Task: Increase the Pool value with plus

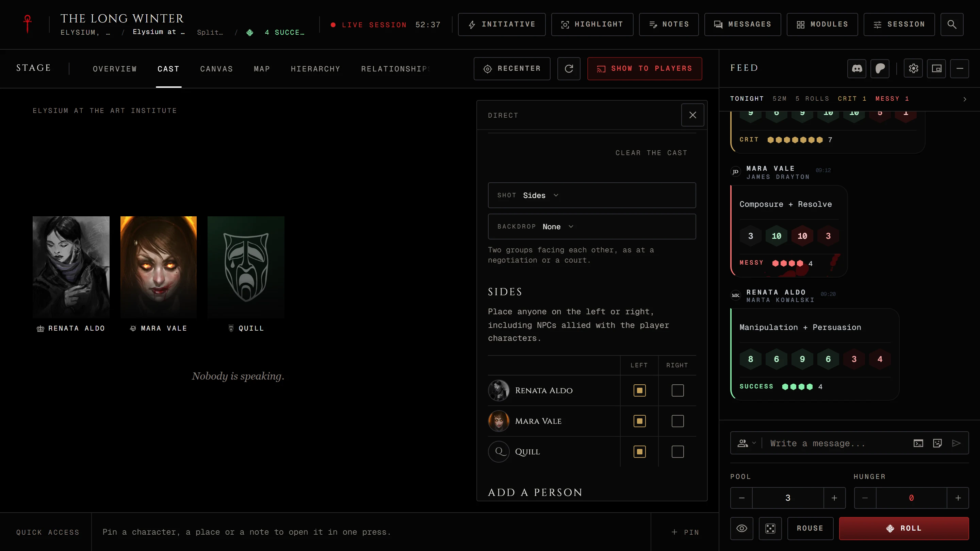Action: (x=834, y=498)
